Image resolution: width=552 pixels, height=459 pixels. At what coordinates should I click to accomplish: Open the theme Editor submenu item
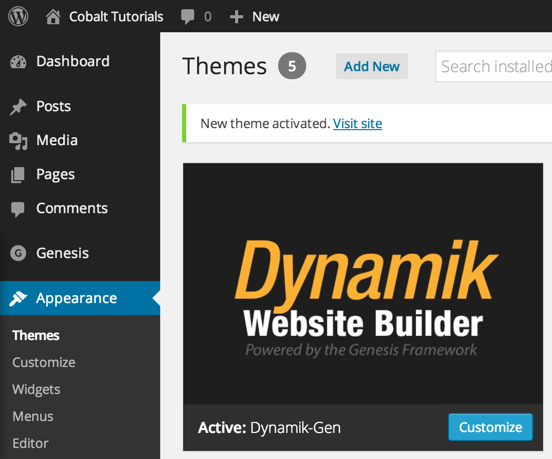click(30, 444)
